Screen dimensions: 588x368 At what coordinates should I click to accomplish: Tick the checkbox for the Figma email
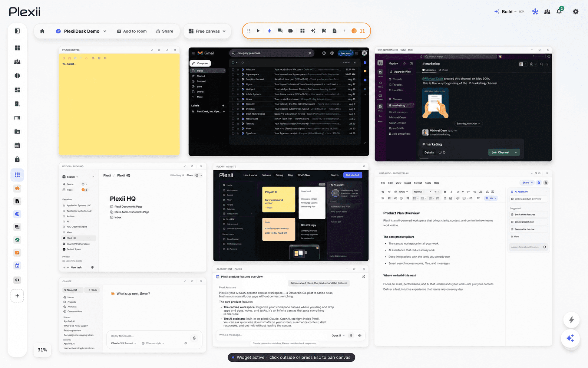(x=233, y=84)
